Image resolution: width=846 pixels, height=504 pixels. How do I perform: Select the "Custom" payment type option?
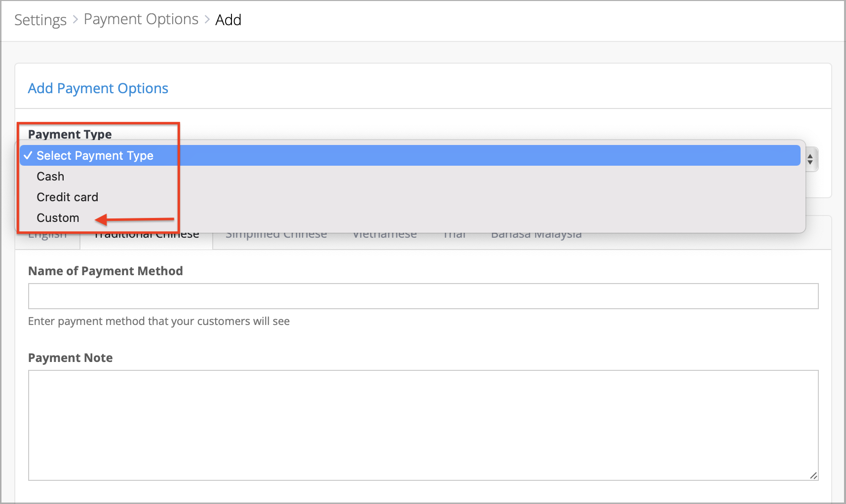[58, 217]
